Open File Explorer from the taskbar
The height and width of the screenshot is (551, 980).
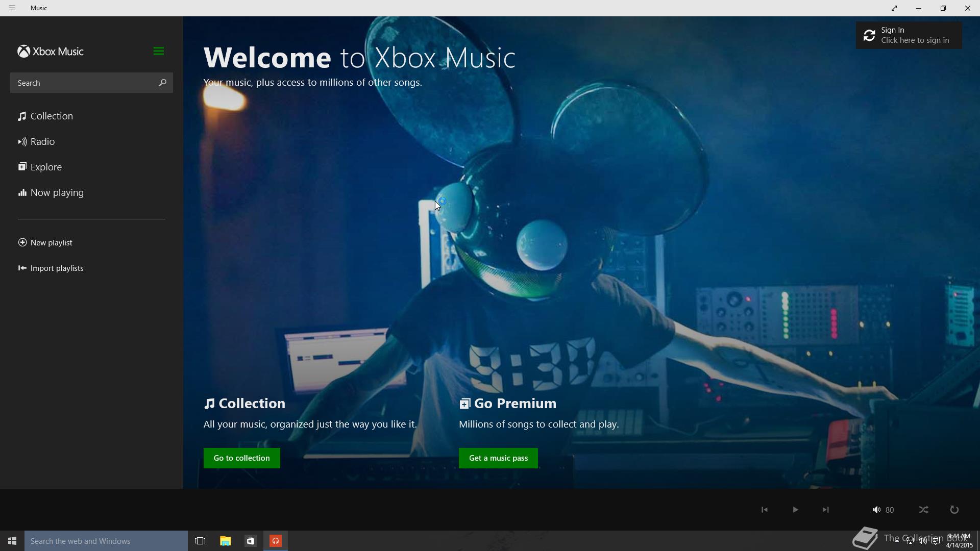click(x=225, y=541)
